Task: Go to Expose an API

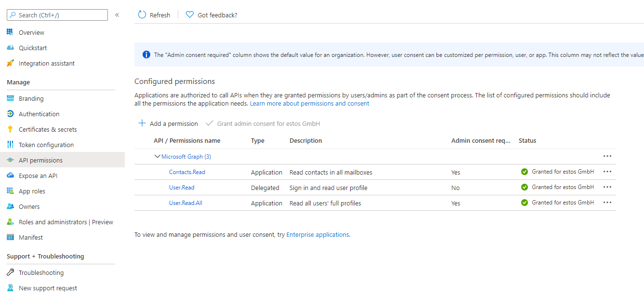Action: 38,176
